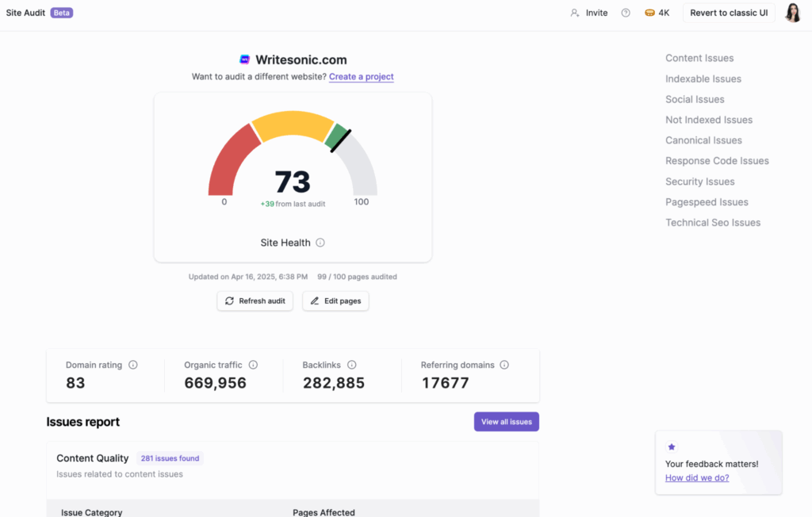Jump to Not Indexed Issues section
The height and width of the screenshot is (517, 812).
point(709,120)
